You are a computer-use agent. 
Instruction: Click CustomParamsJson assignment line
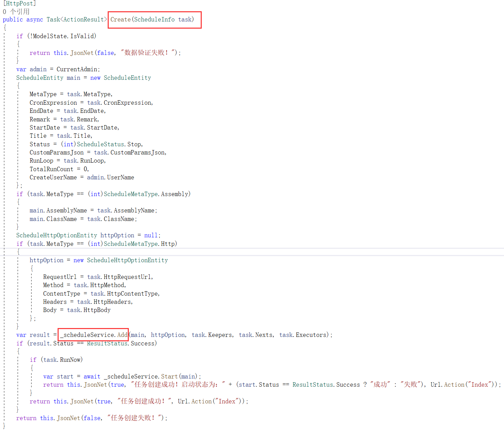tap(98, 152)
